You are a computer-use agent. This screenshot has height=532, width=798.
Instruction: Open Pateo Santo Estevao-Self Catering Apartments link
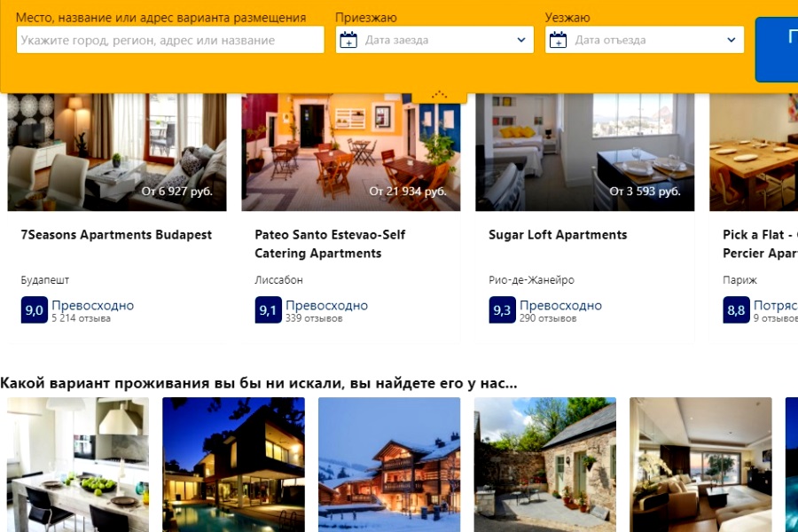point(331,244)
